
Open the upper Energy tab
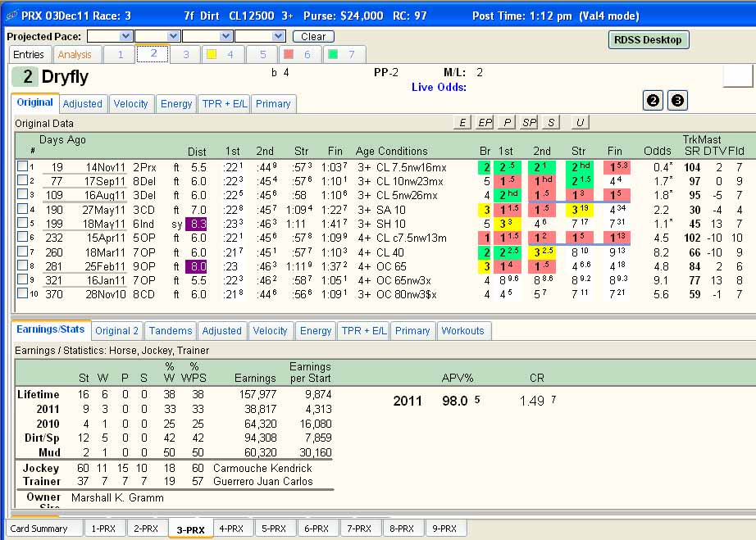176,103
